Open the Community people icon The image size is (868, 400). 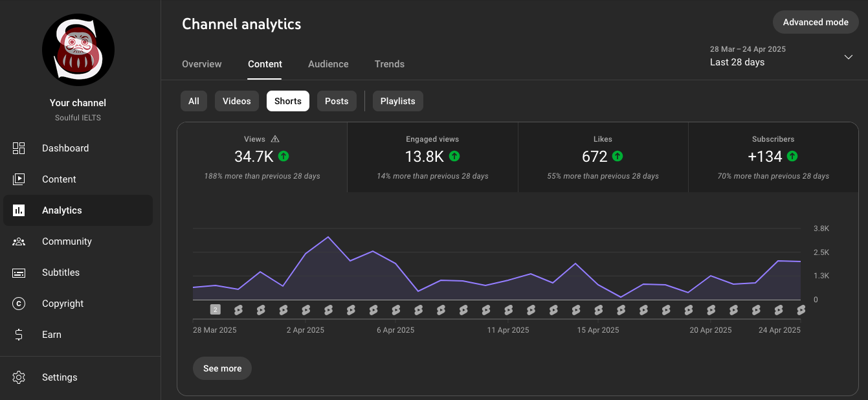pyautogui.click(x=19, y=241)
